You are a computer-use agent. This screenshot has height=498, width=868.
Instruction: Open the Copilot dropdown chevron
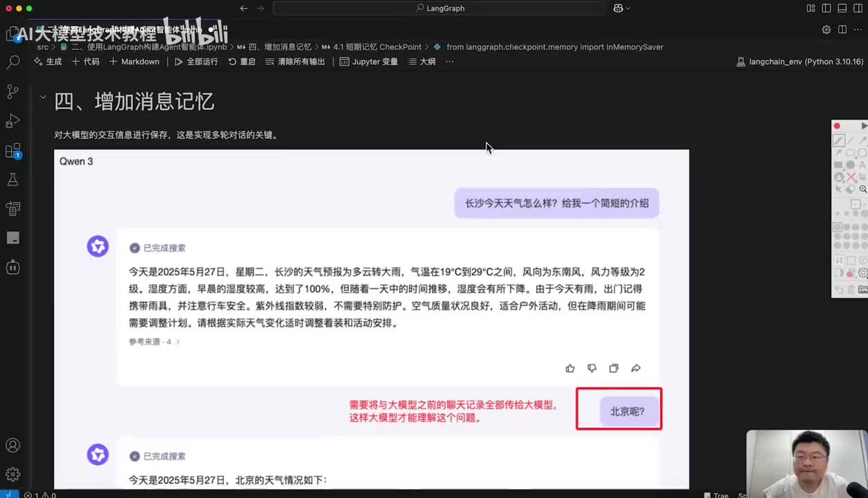628,8
